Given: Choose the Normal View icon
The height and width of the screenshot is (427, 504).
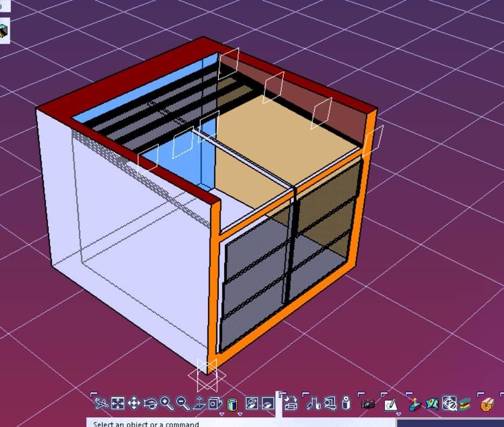Looking at the screenshot, I should click(x=199, y=403).
